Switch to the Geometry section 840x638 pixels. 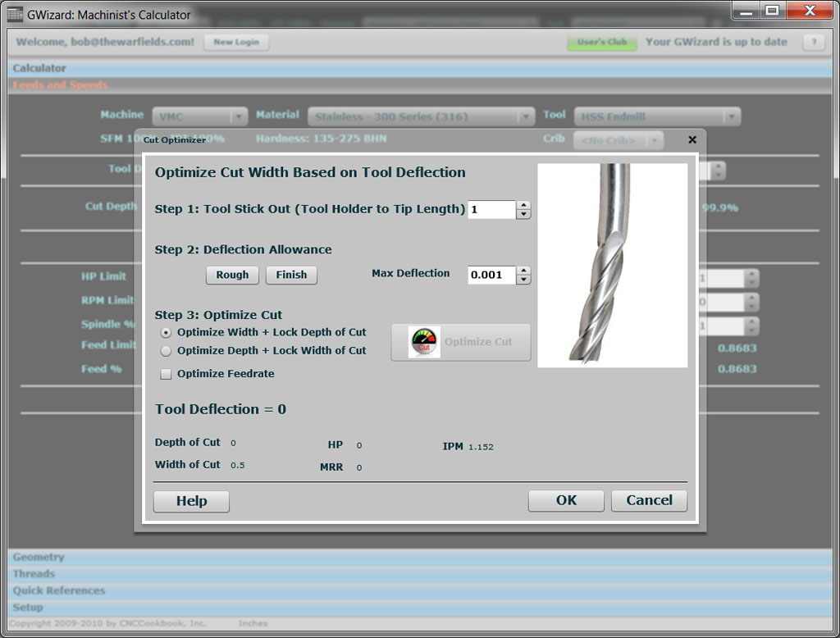(38, 557)
